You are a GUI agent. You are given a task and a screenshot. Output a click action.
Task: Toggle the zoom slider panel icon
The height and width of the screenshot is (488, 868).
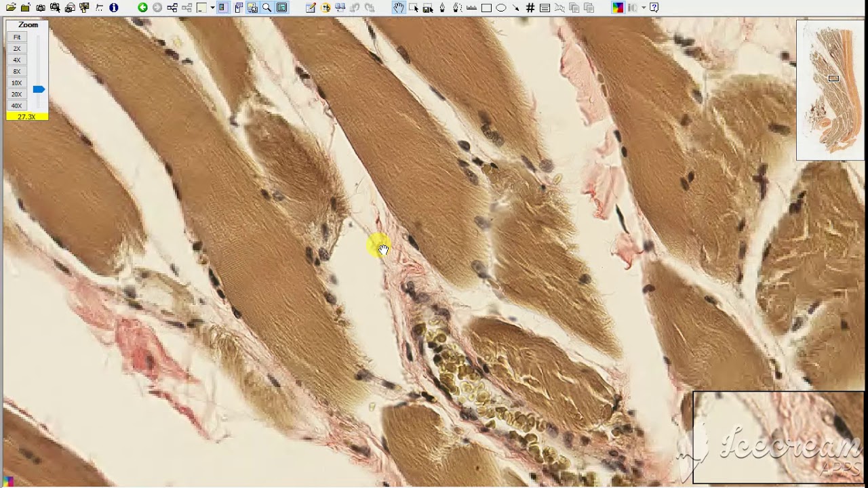point(222,7)
